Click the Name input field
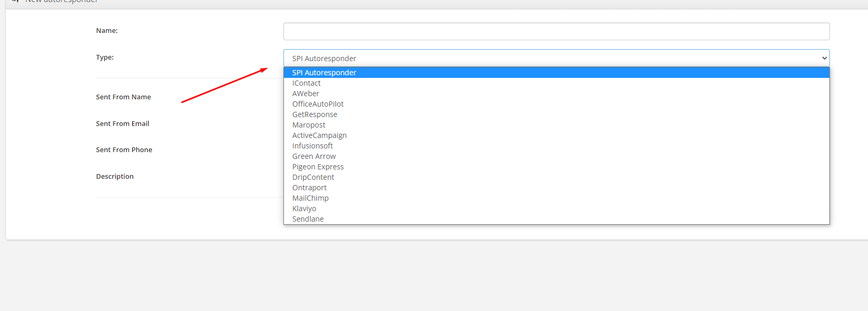This screenshot has width=868, height=311. 556,31
